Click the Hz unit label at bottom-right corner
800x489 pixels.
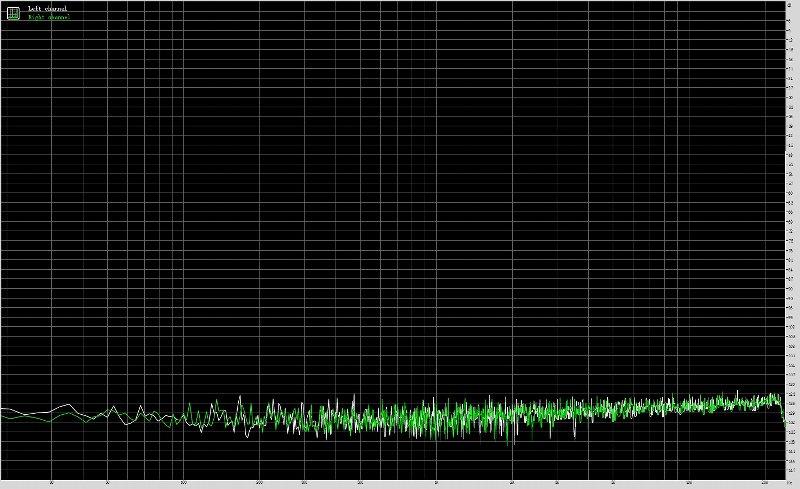(x=791, y=484)
